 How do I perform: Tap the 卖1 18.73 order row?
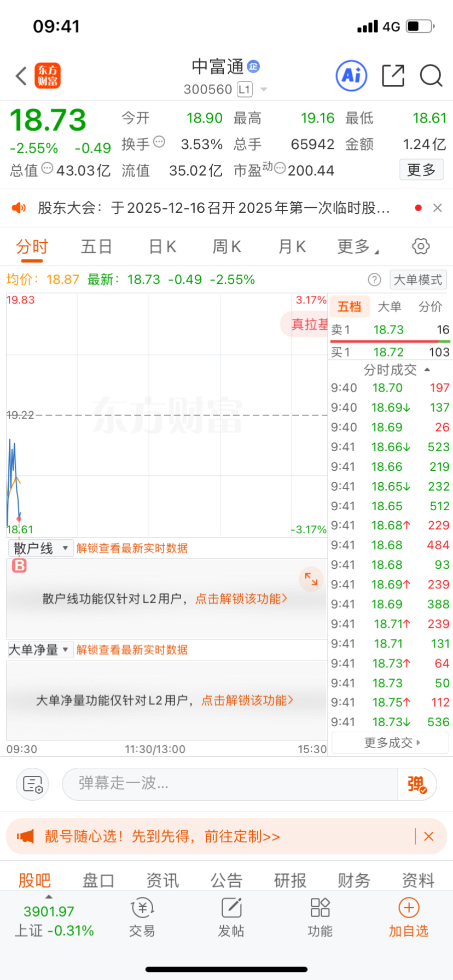coord(390,330)
